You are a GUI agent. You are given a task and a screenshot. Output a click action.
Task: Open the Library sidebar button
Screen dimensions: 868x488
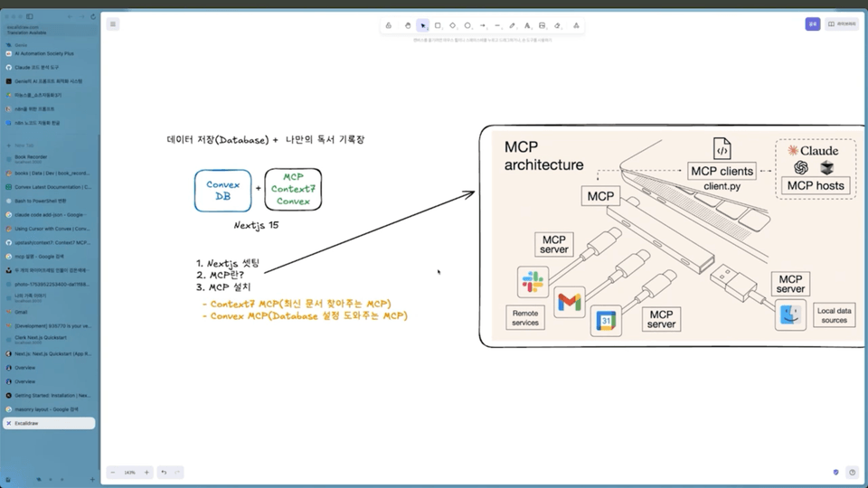[842, 24]
